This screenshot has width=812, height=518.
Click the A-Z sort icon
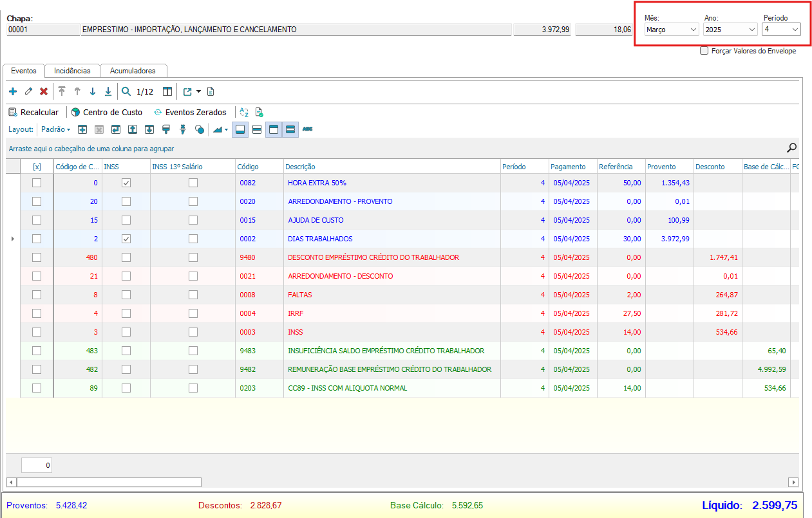244,112
